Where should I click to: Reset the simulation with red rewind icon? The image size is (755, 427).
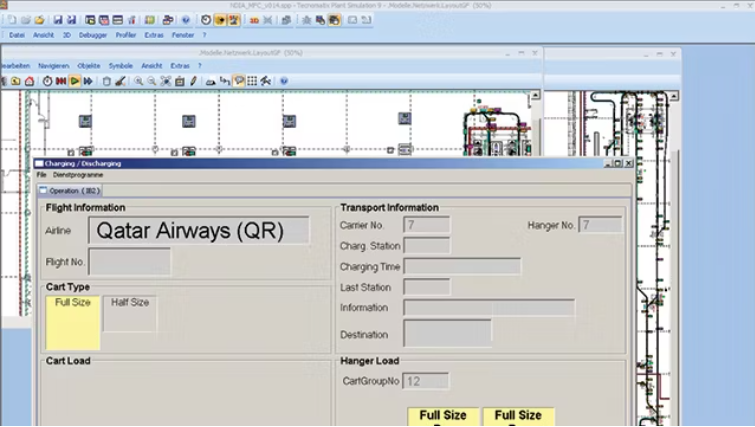pos(61,81)
